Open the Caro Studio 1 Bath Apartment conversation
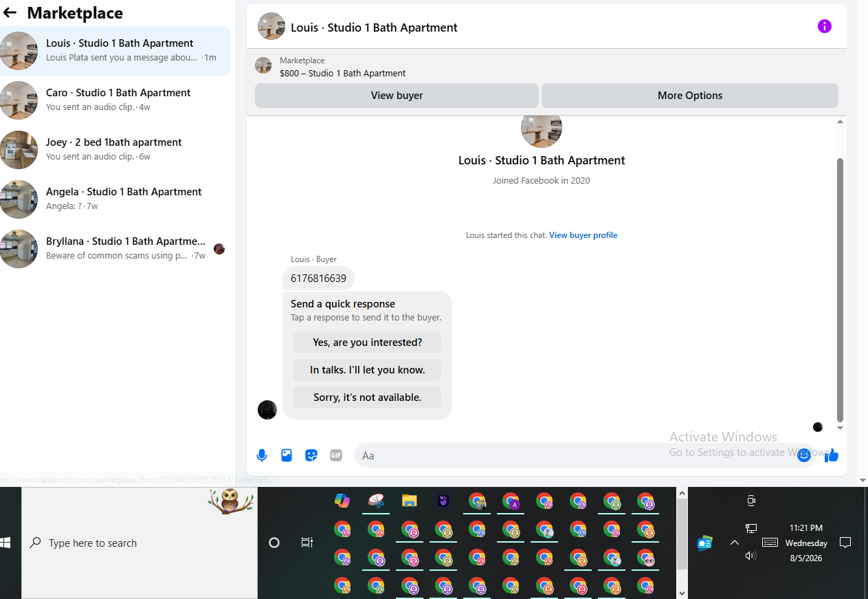The height and width of the screenshot is (599, 868). [x=115, y=100]
